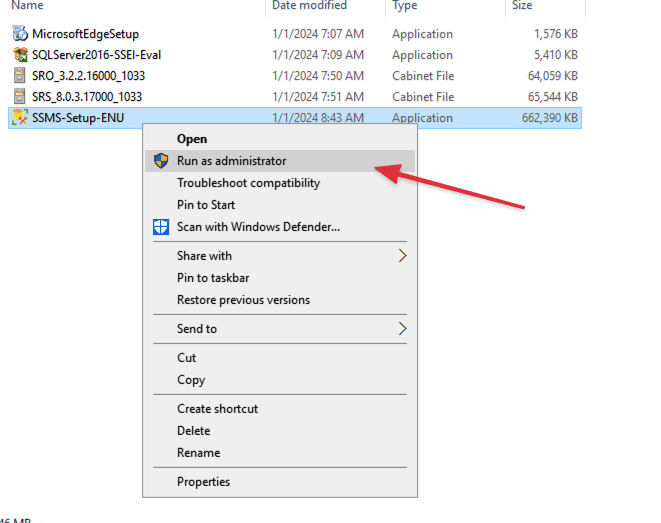The height and width of the screenshot is (523, 661).
Task: Click the SRS_8.0.3.17000_1033 cabinet file icon
Action: (20, 97)
